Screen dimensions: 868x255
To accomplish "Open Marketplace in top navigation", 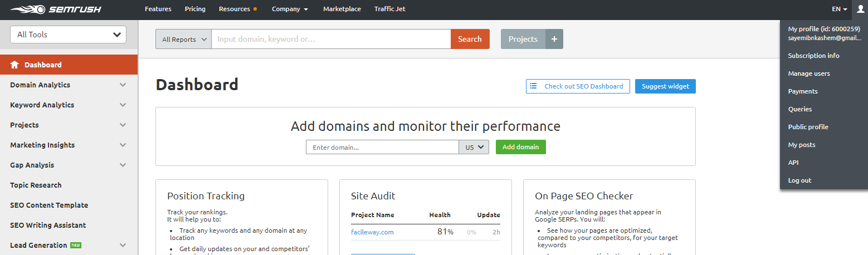I will pos(342,9).
